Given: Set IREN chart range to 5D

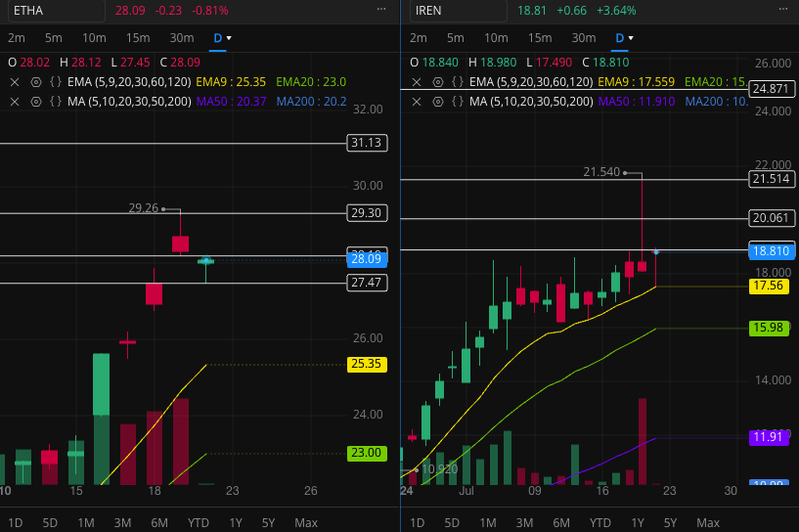Looking at the screenshot, I should (x=452, y=523).
